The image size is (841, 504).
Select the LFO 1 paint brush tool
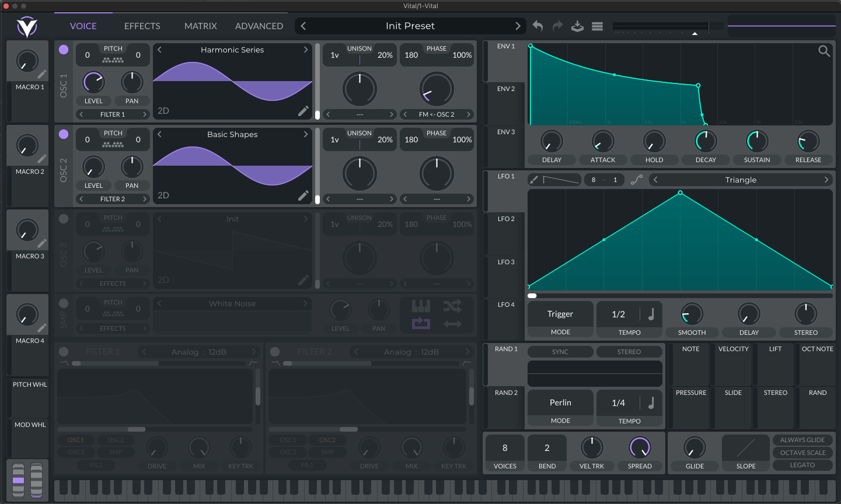pos(533,180)
